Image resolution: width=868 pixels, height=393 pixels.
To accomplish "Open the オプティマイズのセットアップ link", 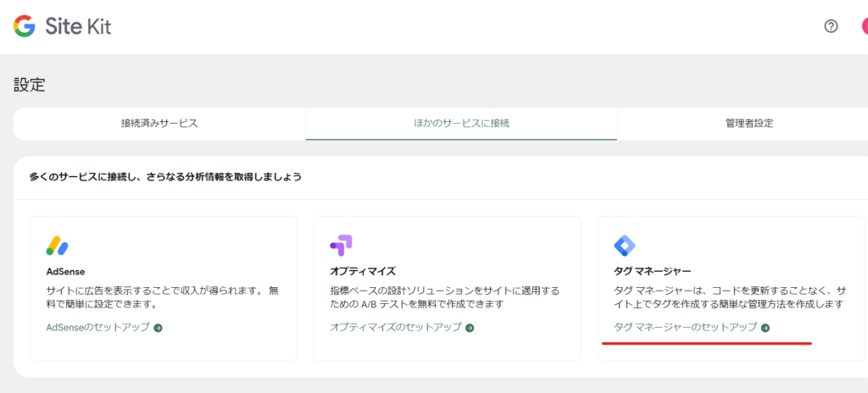I will coord(396,327).
